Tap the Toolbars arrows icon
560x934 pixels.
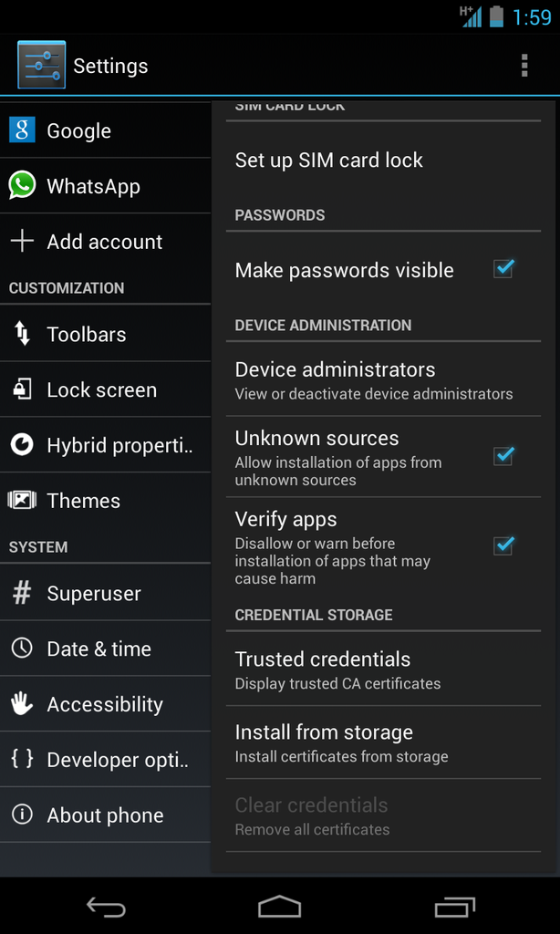point(22,334)
